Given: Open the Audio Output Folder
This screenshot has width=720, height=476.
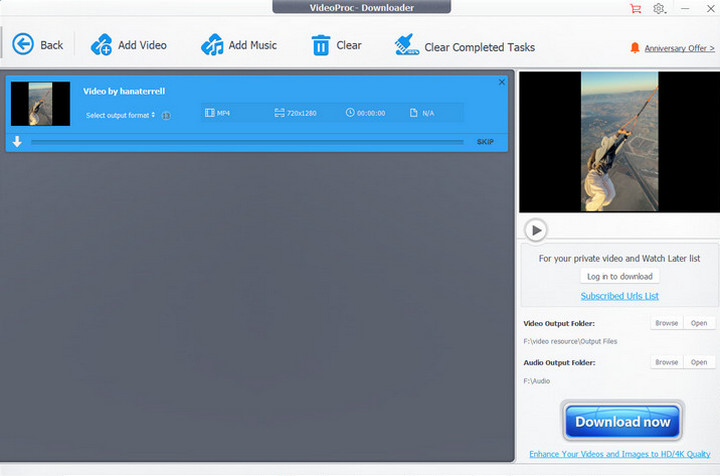Looking at the screenshot, I should click(699, 362).
